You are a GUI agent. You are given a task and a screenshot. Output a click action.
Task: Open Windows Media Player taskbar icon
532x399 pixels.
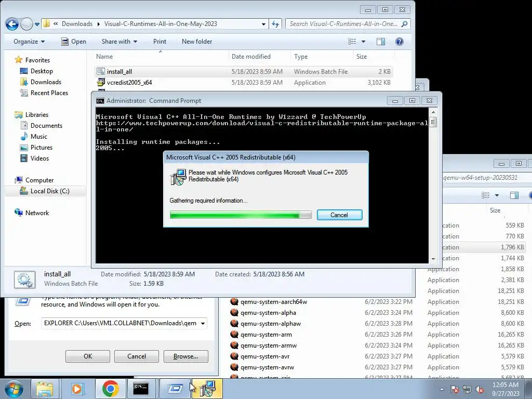(77, 389)
